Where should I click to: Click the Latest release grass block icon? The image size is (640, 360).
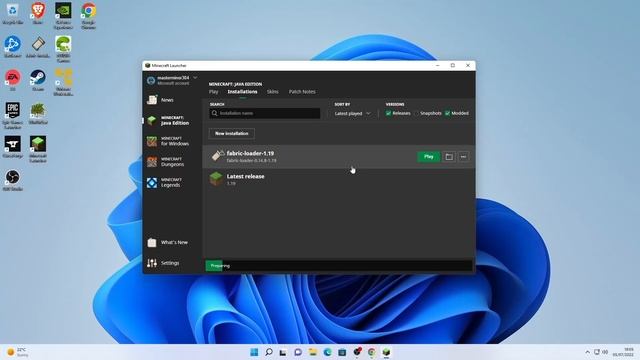216,179
